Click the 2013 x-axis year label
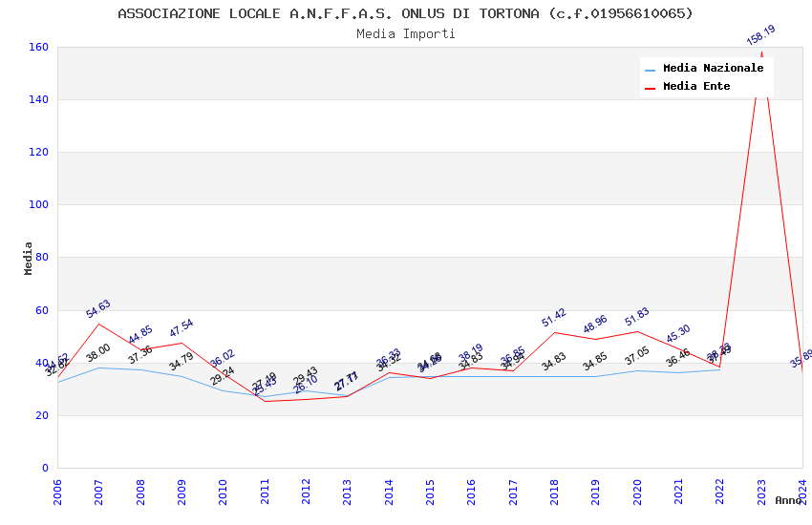The image size is (812, 525). pos(347,492)
